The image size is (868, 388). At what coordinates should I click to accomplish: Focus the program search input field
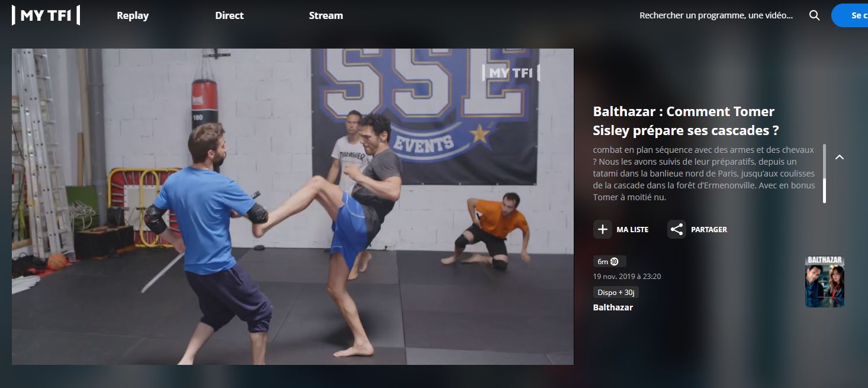[716, 15]
